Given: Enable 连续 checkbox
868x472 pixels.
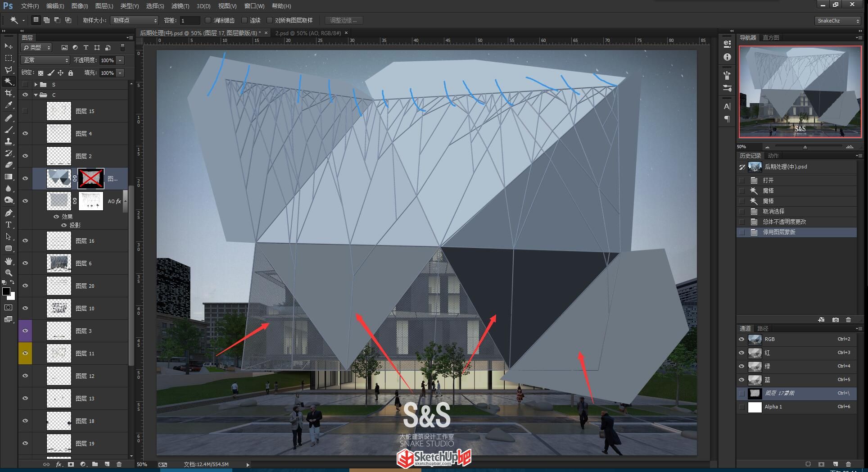Looking at the screenshot, I should coord(244,20).
